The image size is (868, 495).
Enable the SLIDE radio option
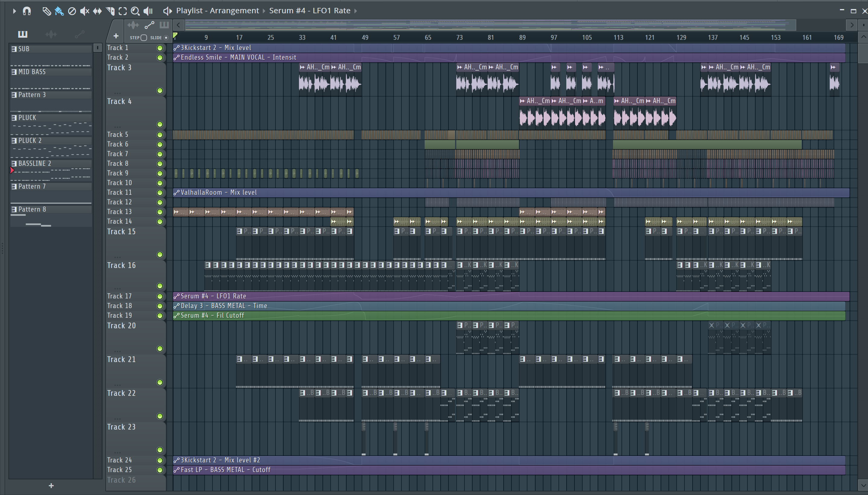(166, 38)
